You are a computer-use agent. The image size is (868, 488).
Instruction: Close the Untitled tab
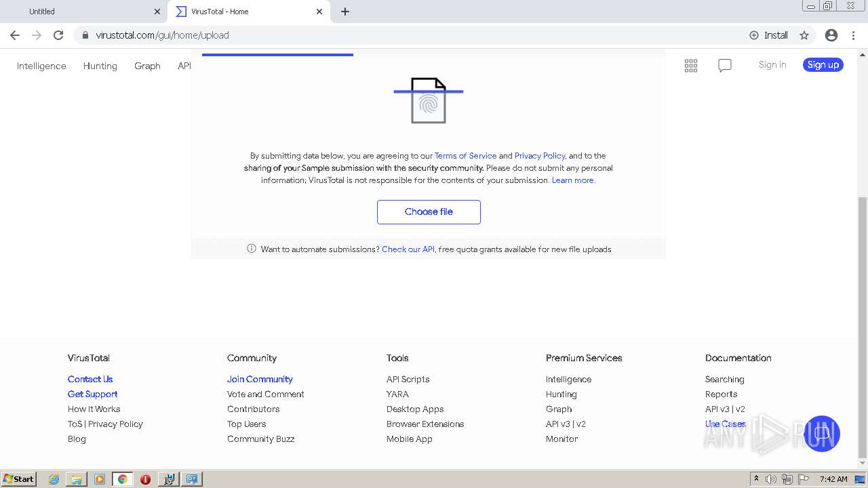[x=157, y=12]
